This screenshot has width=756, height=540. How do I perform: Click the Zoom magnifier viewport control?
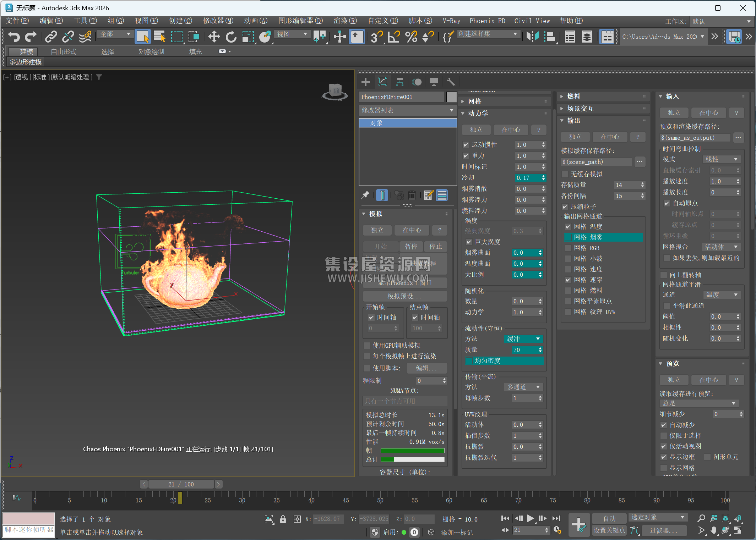[701, 519]
